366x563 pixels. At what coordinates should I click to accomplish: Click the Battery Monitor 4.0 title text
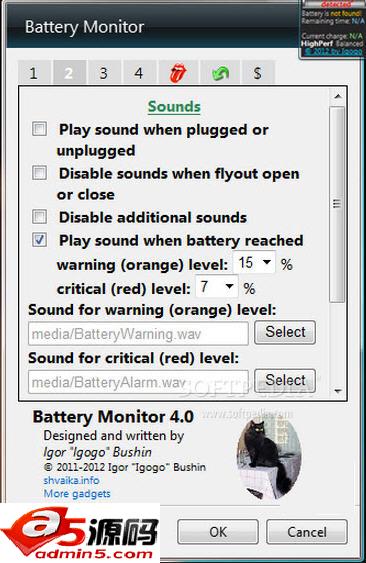coord(113,417)
